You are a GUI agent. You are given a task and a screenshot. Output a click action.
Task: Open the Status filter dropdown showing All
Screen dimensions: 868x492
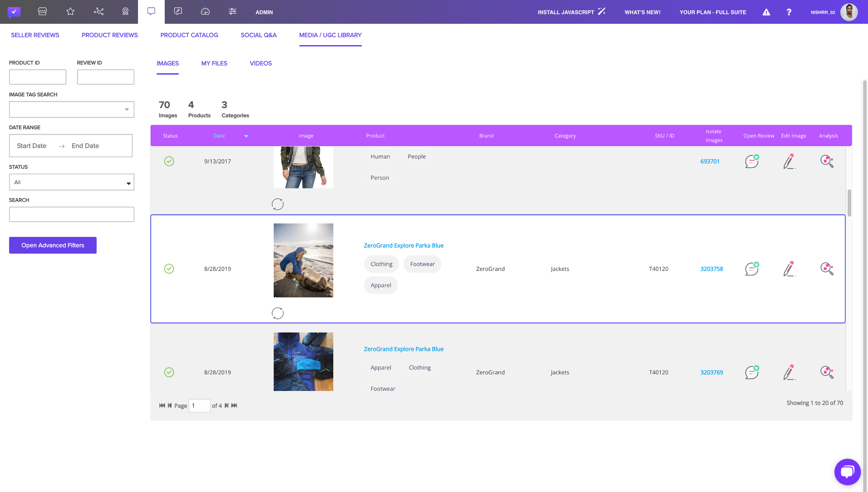pyautogui.click(x=72, y=182)
